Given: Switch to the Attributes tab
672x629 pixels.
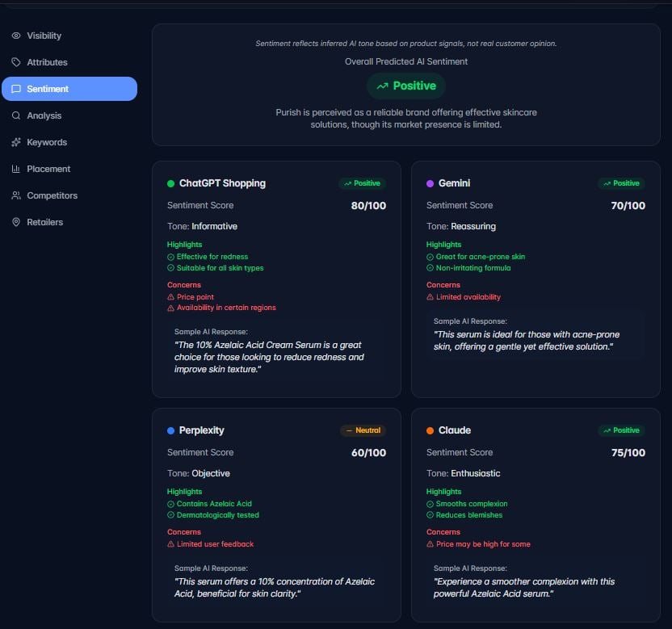Looking at the screenshot, I should tap(69, 62).
